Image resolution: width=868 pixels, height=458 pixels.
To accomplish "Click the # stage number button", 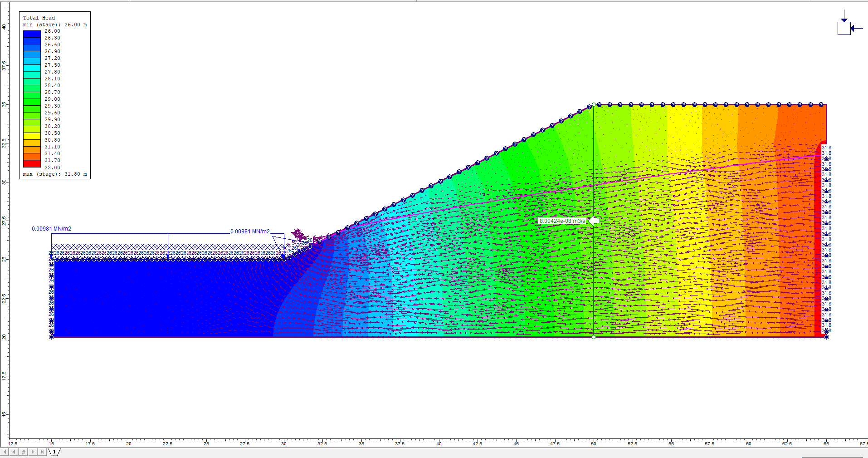I will (x=24, y=452).
